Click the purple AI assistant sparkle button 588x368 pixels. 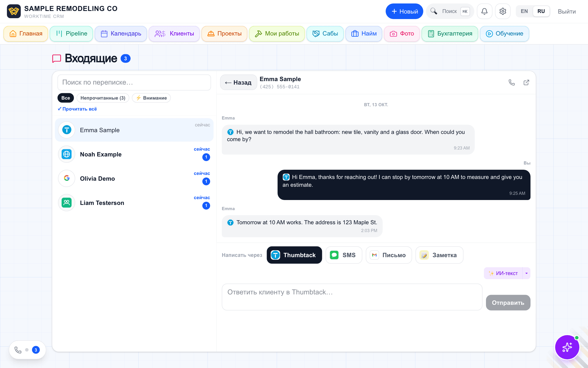coord(567,347)
